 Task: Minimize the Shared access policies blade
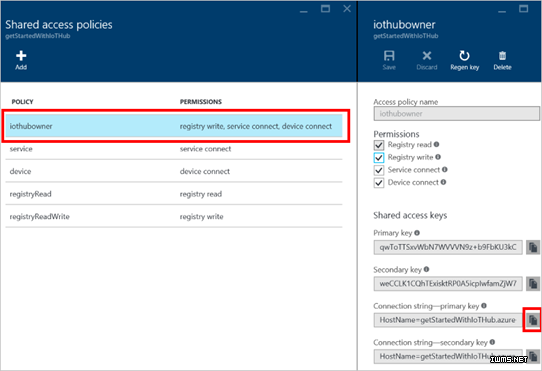(x=303, y=10)
